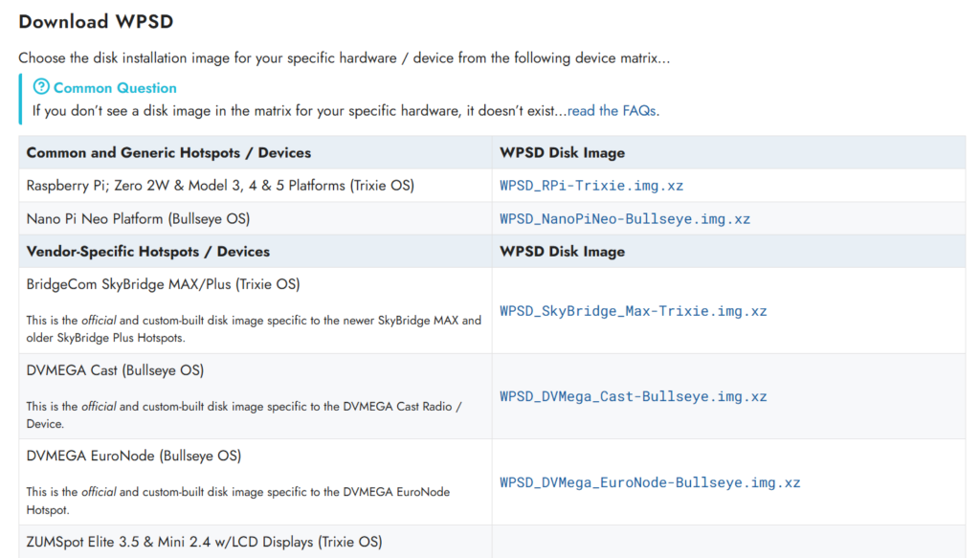
Task: Click the DVMEGA Cast (Bullseye OS) title
Action: click(x=115, y=370)
